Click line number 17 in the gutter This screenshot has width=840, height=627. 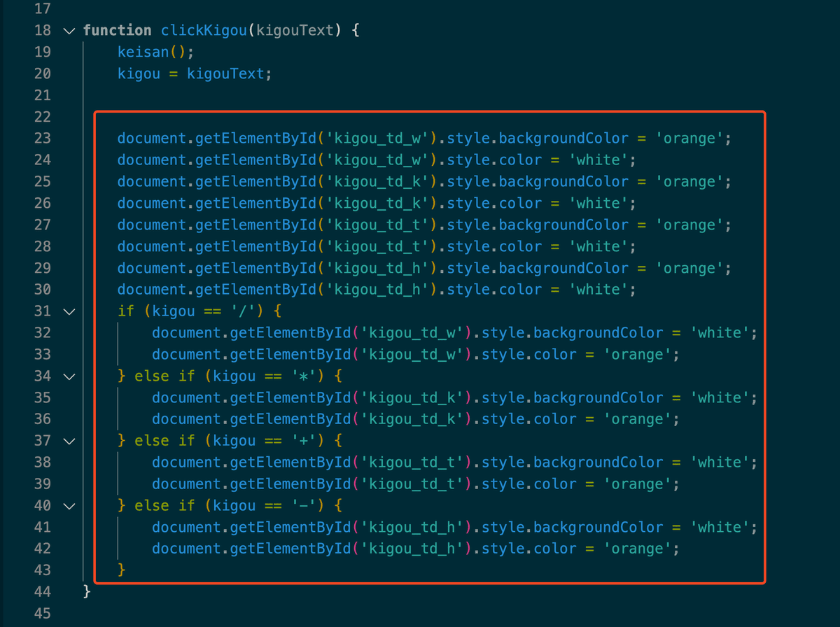[x=43, y=9]
